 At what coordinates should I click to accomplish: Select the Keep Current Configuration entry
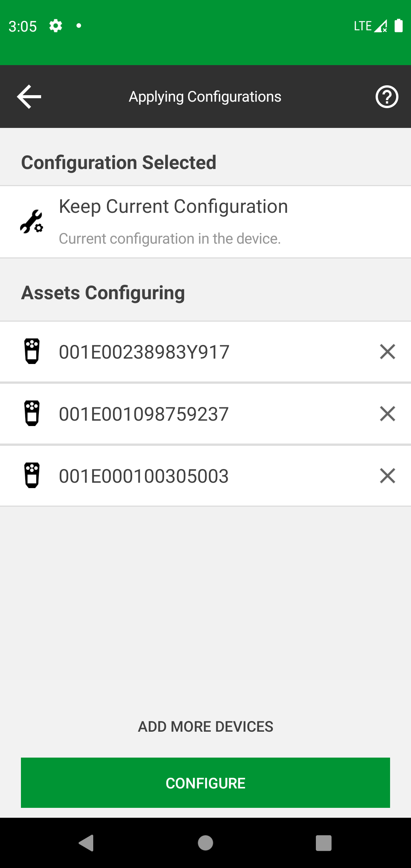point(174,207)
